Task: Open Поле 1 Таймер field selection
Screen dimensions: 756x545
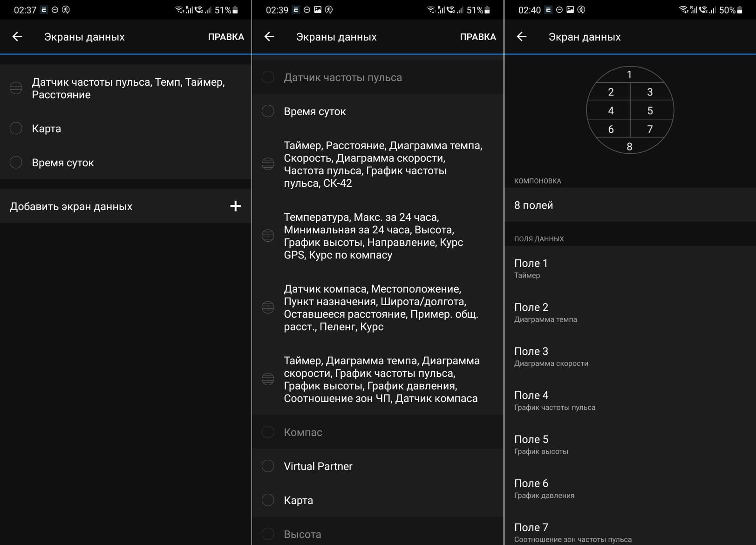Action: (630, 268)
